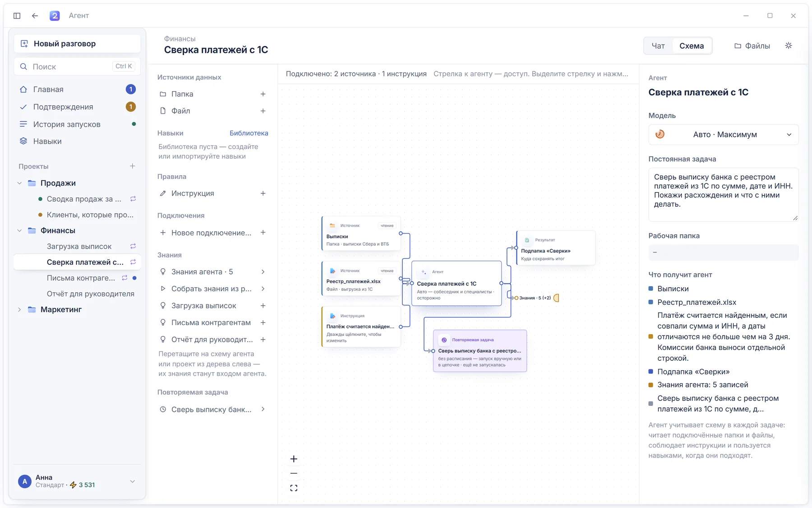The width and height of the screenshot is (812, 508).
Task: Select the Выписки source node
Action: coord(361,233)
